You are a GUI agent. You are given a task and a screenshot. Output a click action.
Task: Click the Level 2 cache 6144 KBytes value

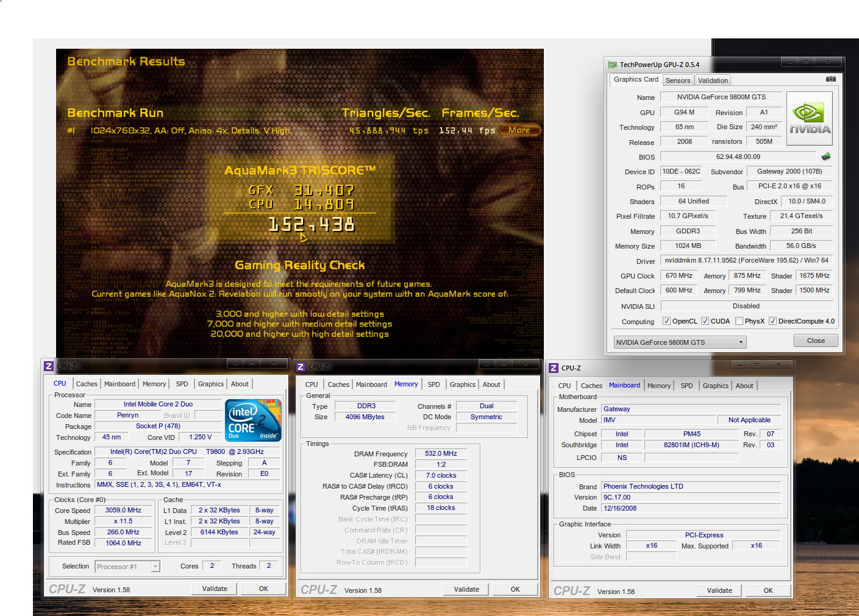tap(219, 532)
